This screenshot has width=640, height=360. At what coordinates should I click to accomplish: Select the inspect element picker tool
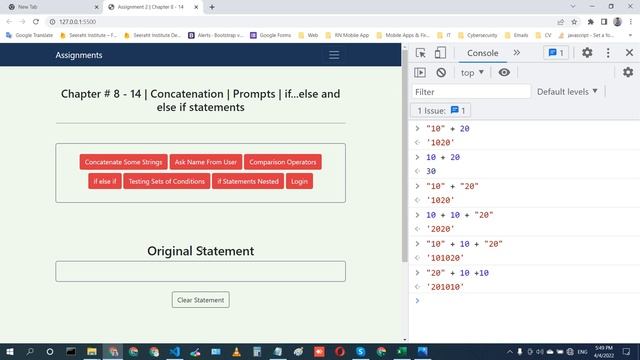tap(420, 53)
